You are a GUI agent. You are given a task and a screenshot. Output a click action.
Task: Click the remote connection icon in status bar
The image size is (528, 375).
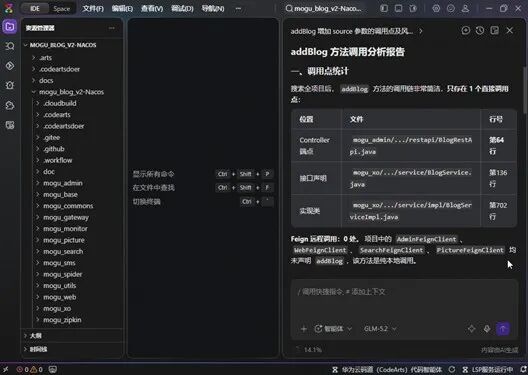(x=5, y=369)
